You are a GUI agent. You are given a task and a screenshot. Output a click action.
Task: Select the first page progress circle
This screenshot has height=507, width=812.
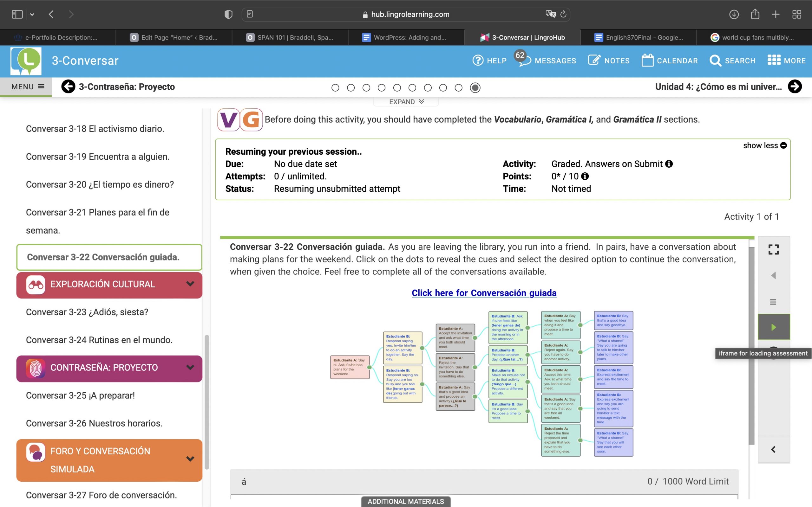[335, 88]
